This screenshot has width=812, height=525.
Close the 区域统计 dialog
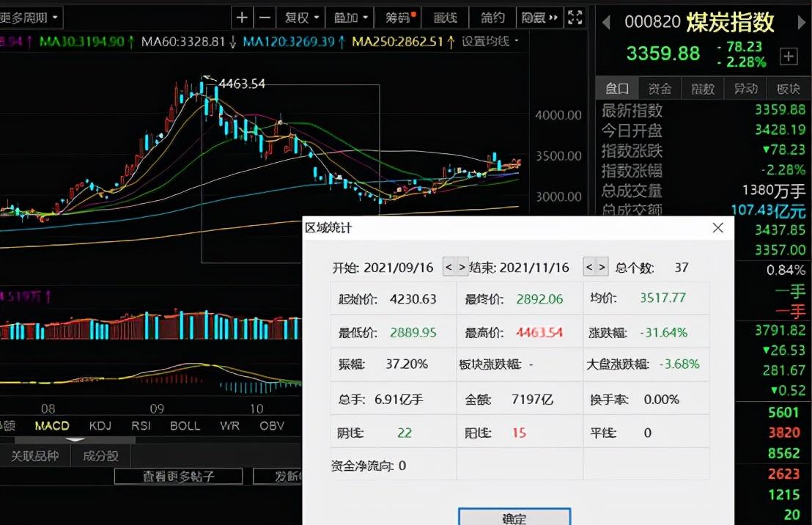pyautogui.click(x=717, y=227)
